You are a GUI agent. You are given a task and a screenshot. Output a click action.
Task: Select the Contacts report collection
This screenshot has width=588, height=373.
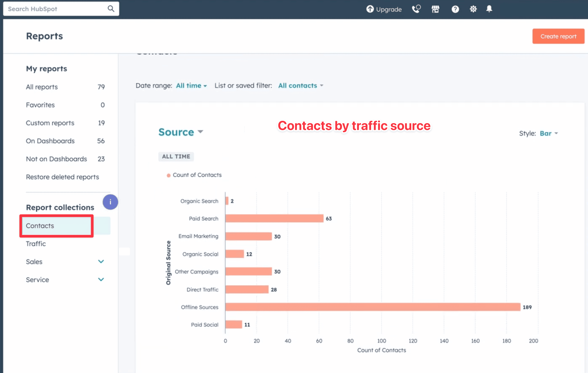coord(40,226)
